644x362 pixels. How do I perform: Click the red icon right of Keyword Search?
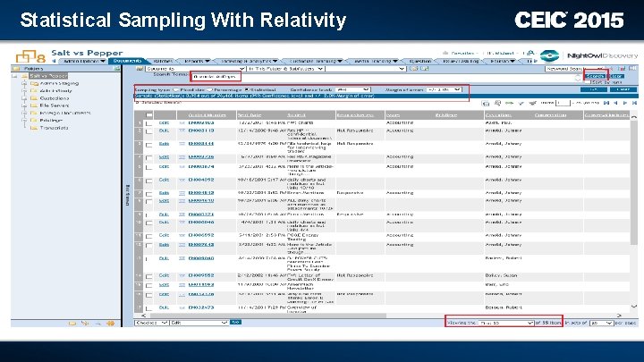[x=612, y=69]
